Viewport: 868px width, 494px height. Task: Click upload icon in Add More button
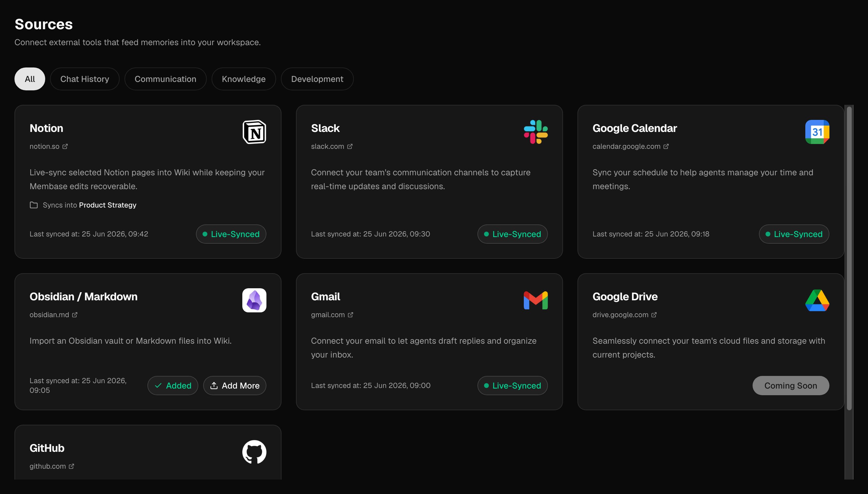(214, 386)
